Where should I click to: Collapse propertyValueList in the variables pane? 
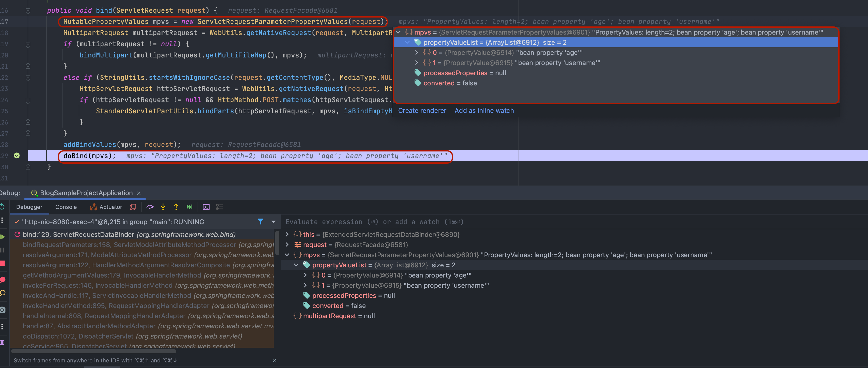[296, 265]
